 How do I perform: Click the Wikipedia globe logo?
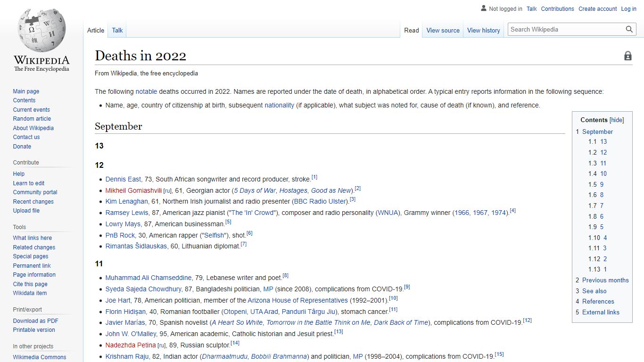pyautogui.click(x=41, y=29)
